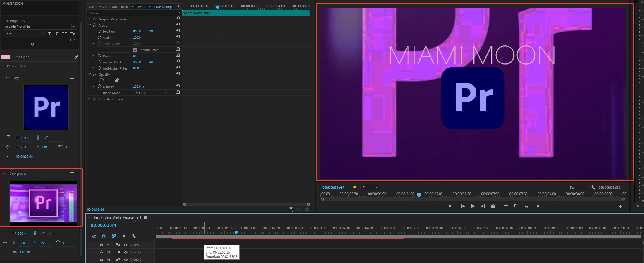Uncheck the Uniform Scale checkbox
This screenshot has width=644, height=263.
[135, 50]
